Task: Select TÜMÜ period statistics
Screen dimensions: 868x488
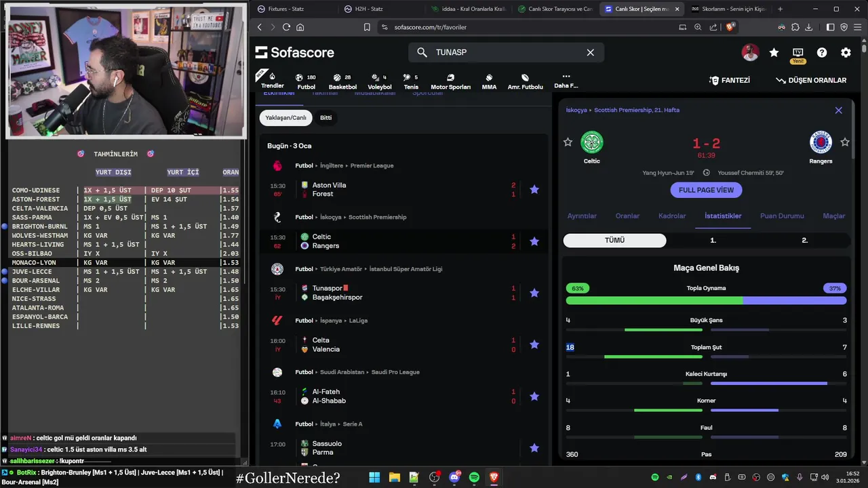Action: (x=614, y=241)
